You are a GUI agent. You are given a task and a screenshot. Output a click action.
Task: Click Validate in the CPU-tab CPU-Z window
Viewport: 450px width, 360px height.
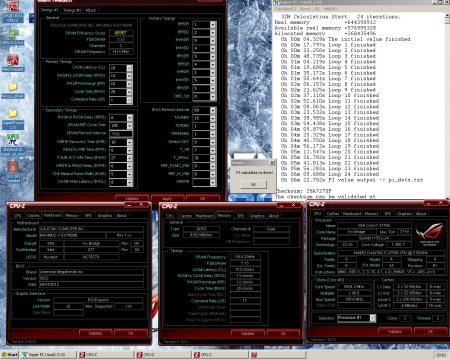pyautogui.click(x=395, y=331)
